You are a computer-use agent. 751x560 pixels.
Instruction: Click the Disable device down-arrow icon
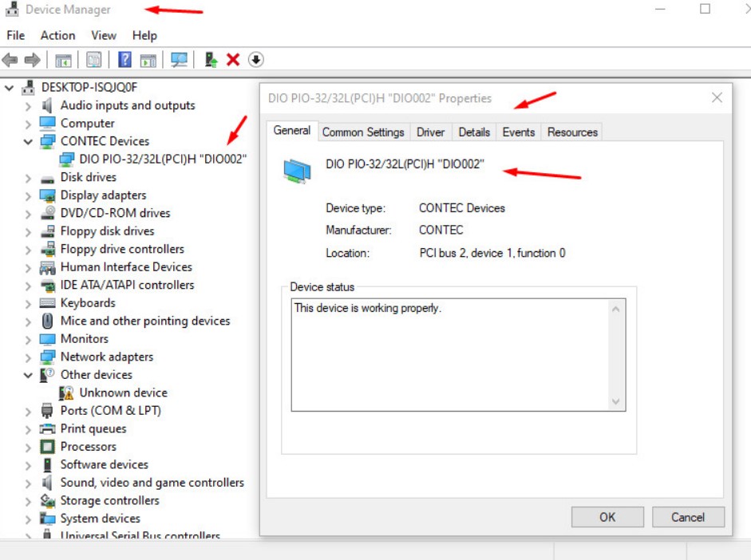(x=256, y=60)
